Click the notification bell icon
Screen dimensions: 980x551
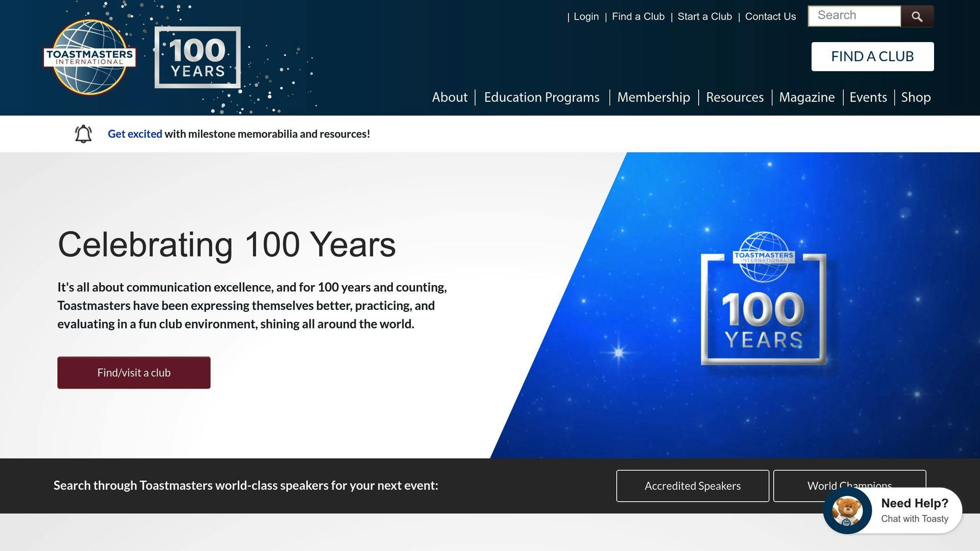[83, 134]
